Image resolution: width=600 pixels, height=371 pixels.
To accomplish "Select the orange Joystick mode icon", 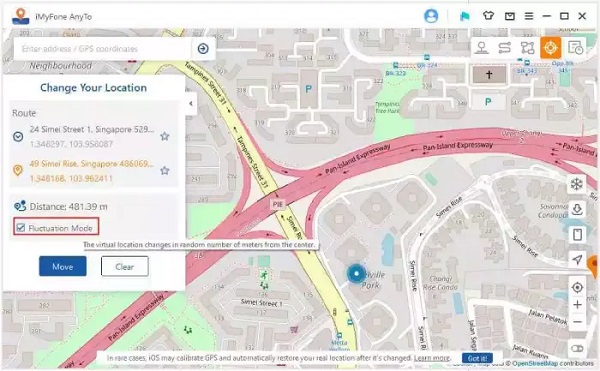I will pyautogui.click(x=551, y=48).
